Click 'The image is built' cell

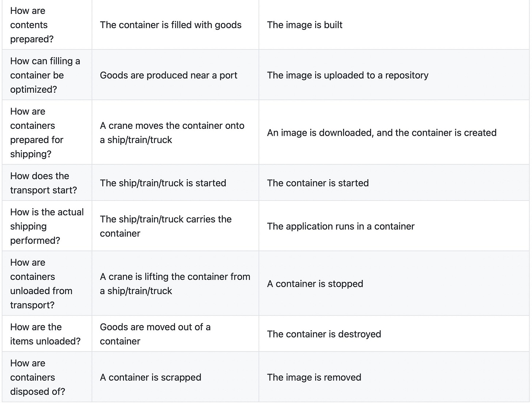click(394, 25)
